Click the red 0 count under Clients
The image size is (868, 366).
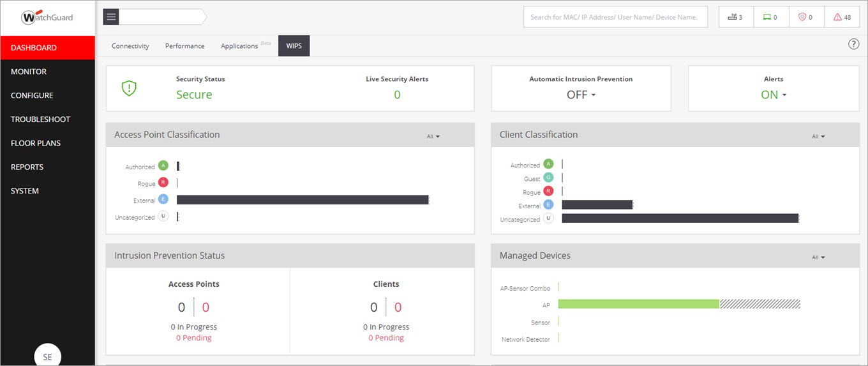pos(398,307)
